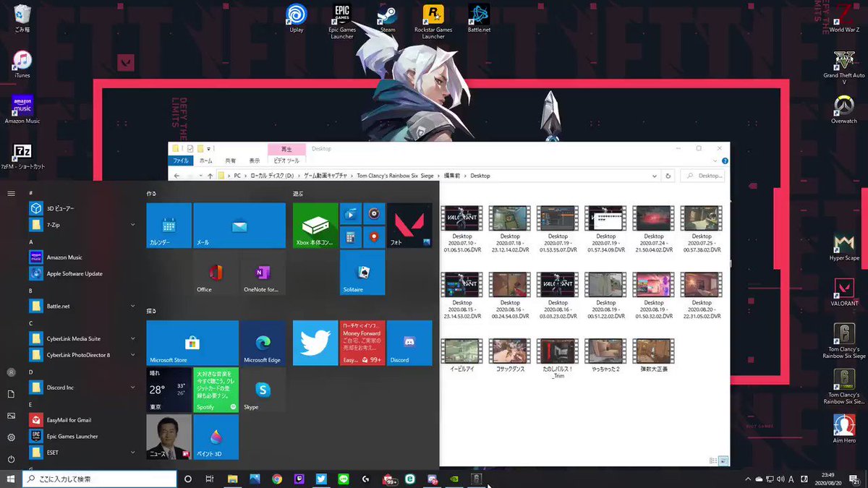Click Tom Clancy's Rainbow Six Siege breadcrumb

point(396,176)
